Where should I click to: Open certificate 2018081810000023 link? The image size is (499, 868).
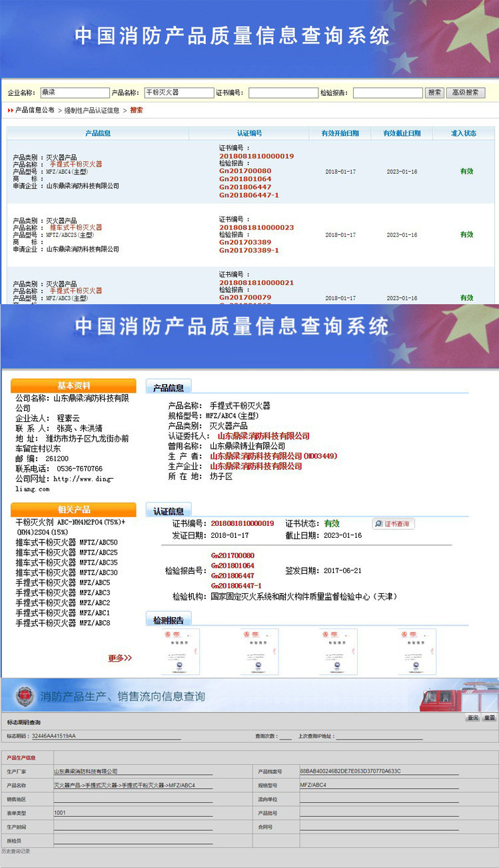[x=256, y=228]
